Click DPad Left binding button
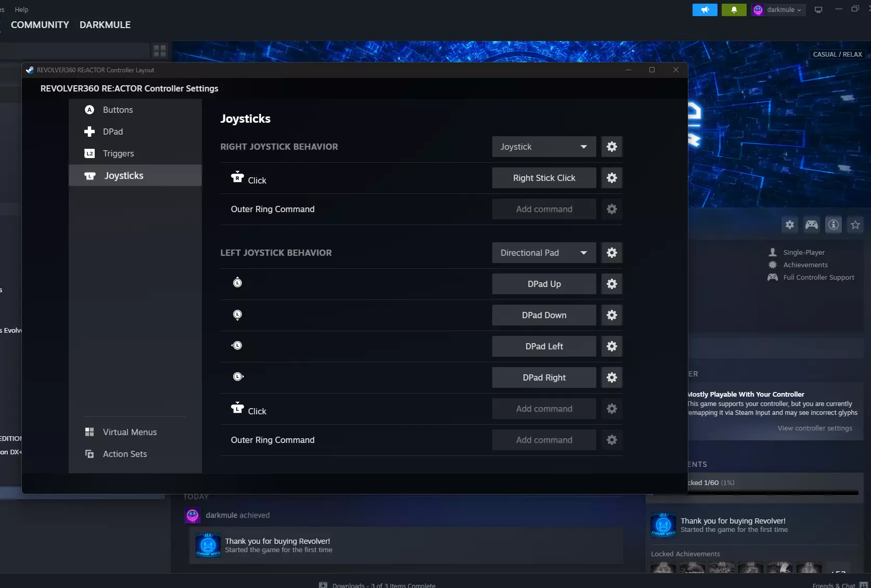871x588 pixels. coord(544,346)
